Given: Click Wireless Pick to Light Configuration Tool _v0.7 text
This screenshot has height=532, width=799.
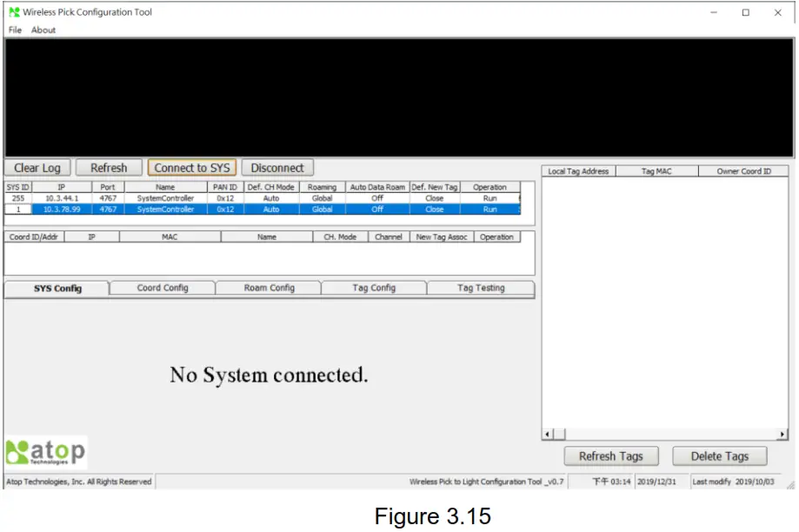Looking at the screenshot, I should pyautogui.click(x=487, y=482).
